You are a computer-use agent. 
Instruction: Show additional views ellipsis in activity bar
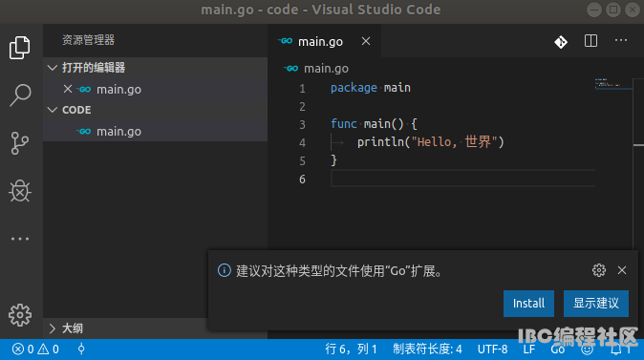20,239
